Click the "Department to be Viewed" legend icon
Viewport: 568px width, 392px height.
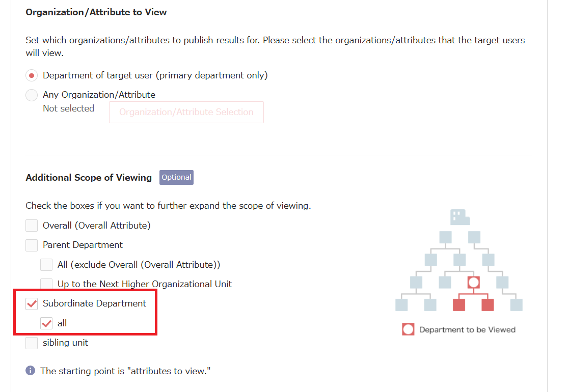(x=408, y=329)
